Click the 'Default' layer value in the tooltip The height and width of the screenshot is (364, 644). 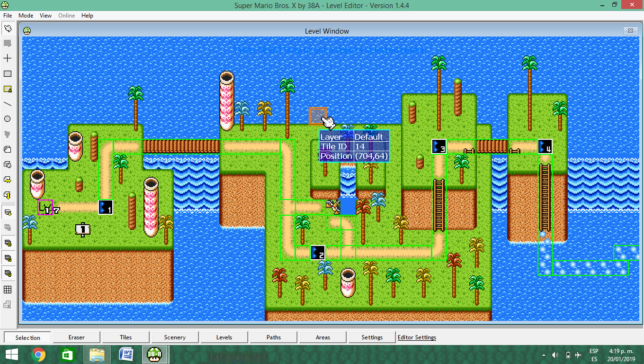[369, 137]
